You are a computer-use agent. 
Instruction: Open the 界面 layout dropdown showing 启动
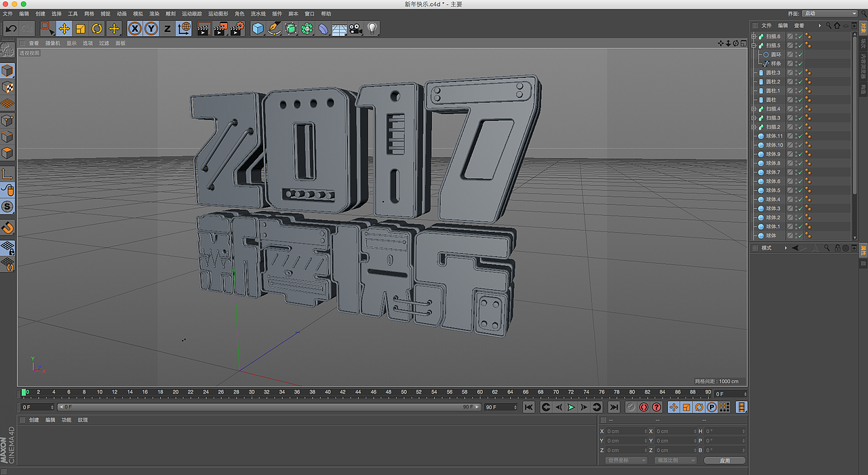(x=830, y=14)
